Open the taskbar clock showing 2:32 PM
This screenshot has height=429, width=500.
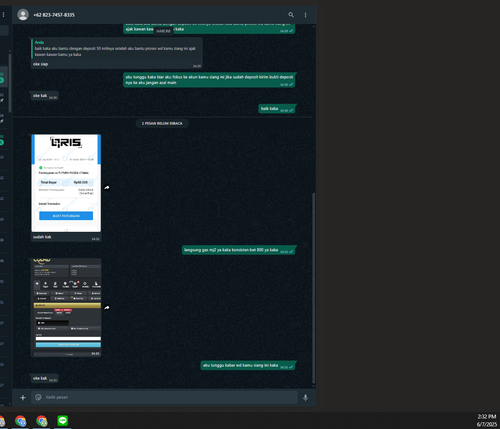[487, 420]
